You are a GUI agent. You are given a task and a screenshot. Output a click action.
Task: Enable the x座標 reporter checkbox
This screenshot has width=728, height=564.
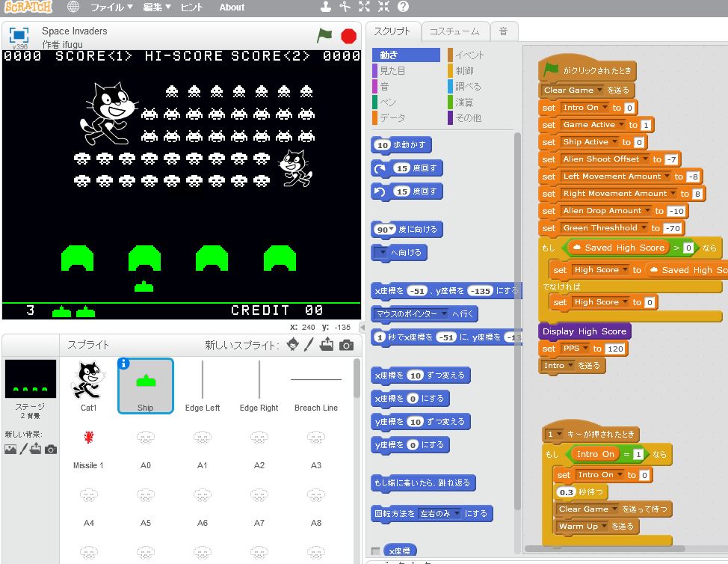[x=376, y=551]
